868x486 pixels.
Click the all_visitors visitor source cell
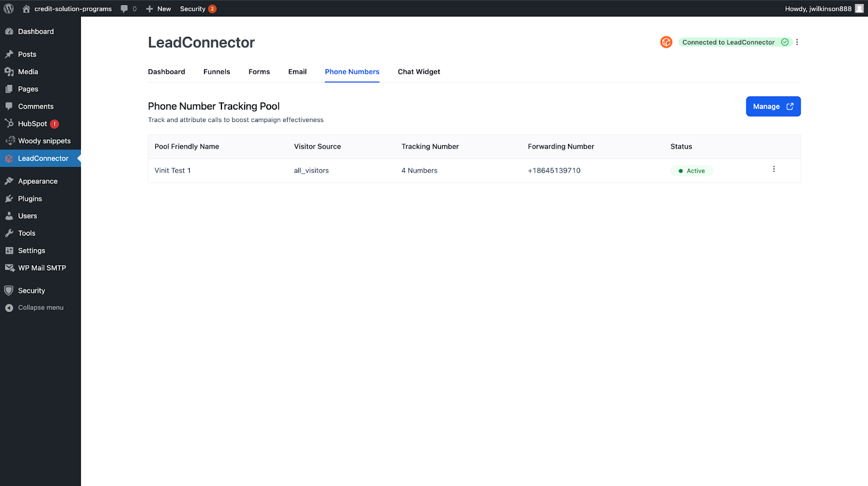(x=311, y=170)
